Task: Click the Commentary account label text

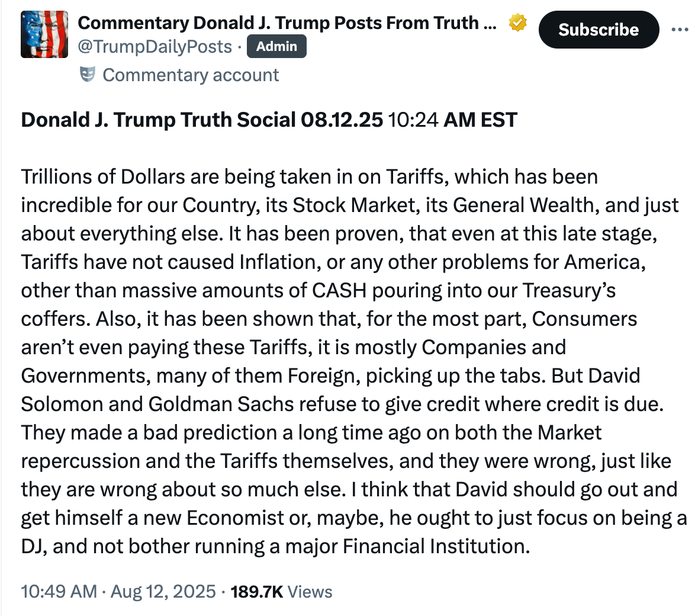Action: tap(191, 75)
